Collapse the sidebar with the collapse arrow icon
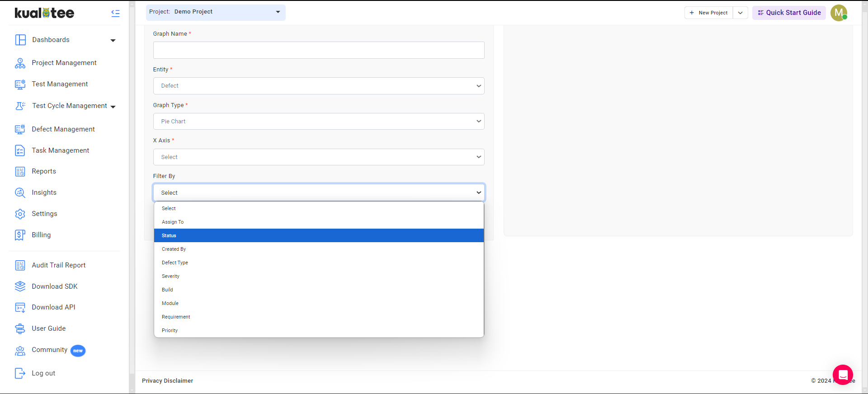The width and height of the screenshot is (868, 394). (x=116, y=13)
